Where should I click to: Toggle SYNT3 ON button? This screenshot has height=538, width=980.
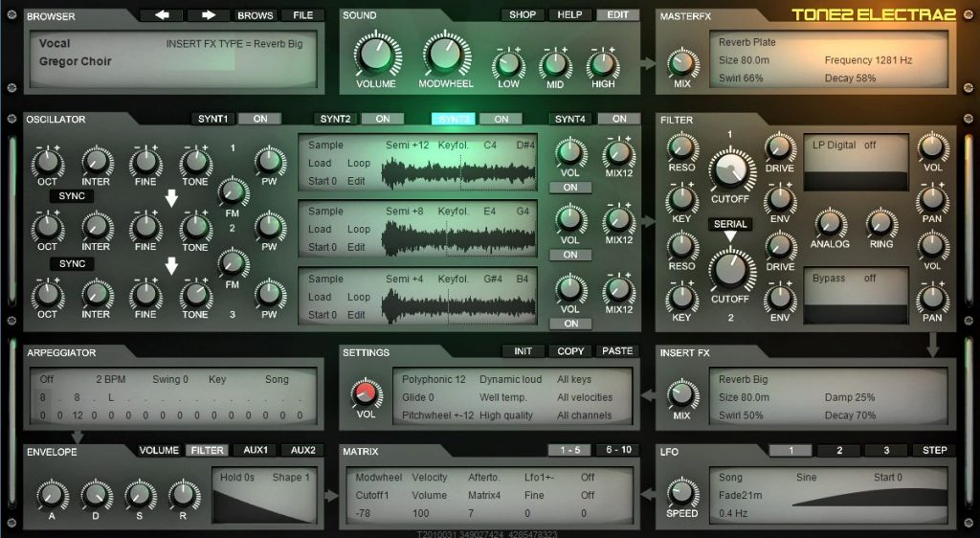tap(501, 119)
